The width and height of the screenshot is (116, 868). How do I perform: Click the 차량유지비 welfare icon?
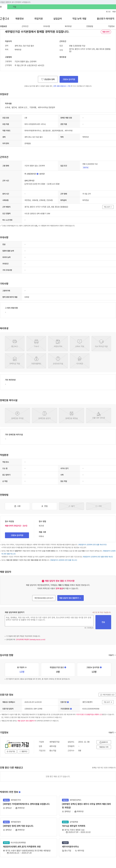click(x=58, y=343)
